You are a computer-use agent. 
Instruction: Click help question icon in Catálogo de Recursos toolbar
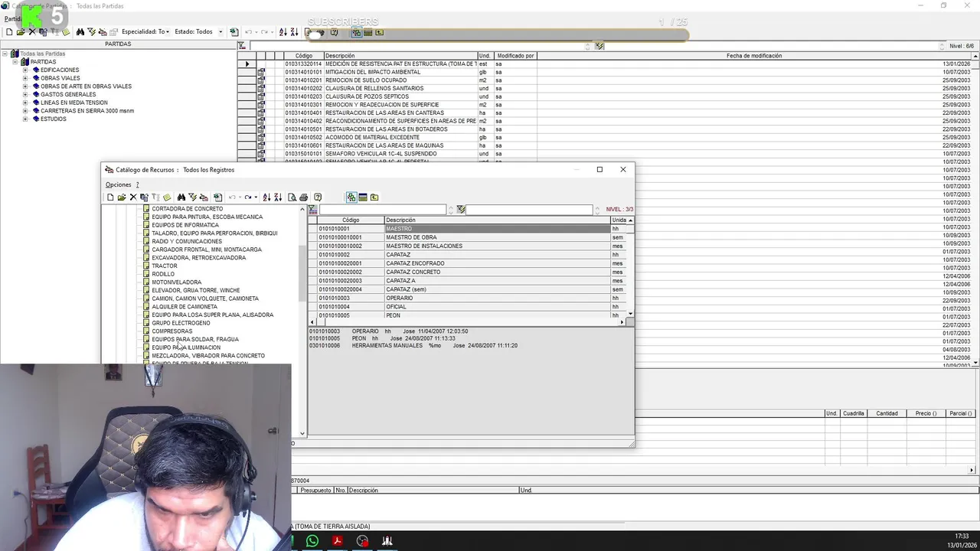tap(318, 197)
